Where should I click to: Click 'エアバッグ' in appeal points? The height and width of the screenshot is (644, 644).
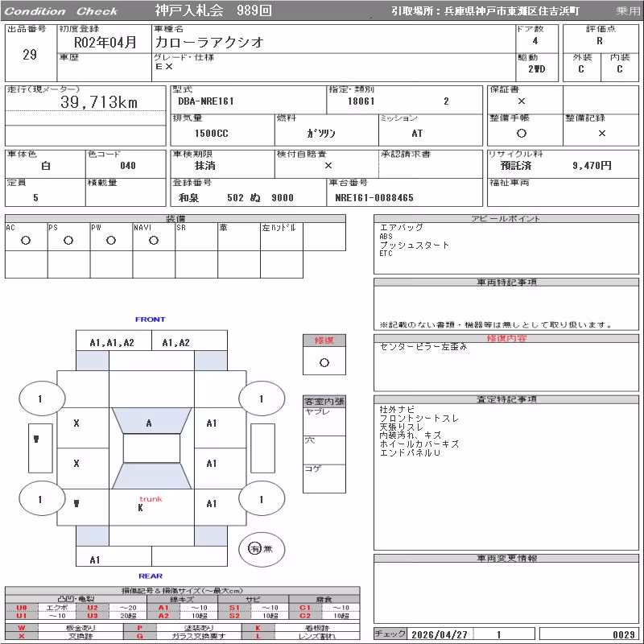pyautogui.click(x=401, y=227)
